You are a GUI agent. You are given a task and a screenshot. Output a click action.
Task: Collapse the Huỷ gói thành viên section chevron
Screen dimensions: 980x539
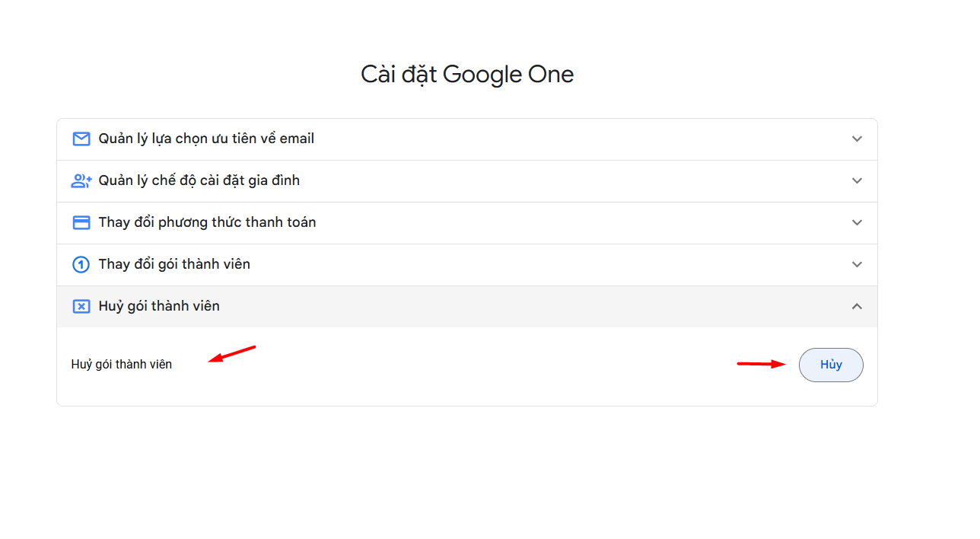click(857, 306)
